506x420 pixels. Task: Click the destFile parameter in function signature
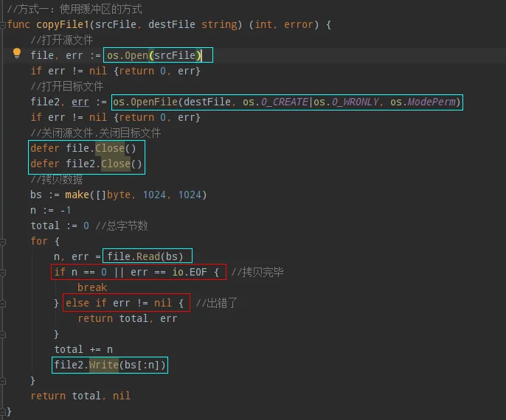(171, 24)
